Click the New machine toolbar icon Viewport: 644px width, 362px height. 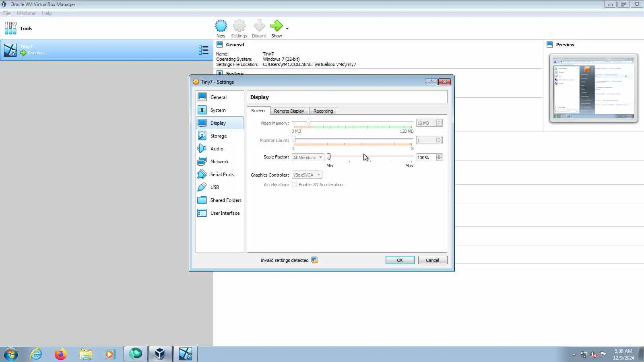pos(221,26)
